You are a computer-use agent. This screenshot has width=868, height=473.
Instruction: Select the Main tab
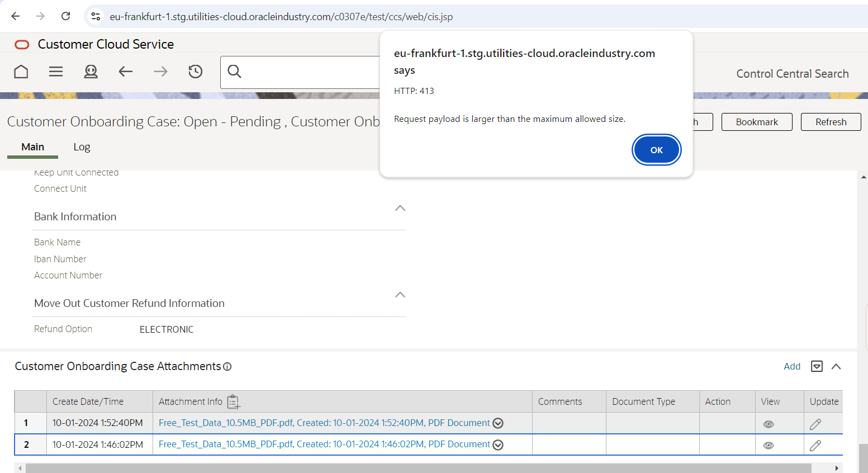coord(32,147)
